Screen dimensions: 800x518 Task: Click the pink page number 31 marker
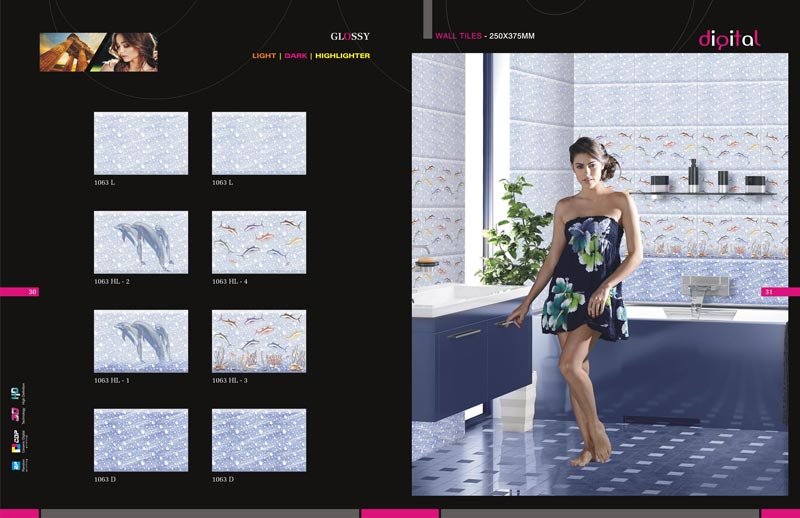(x=780, y=292)
